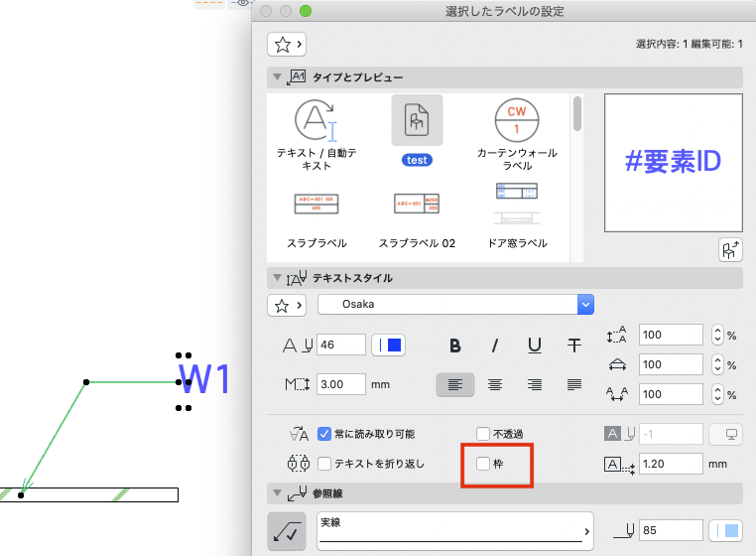This screenshot has width=756, height=556.
Task: Open the Osaka font dropdown
Action: coord(455,305)
